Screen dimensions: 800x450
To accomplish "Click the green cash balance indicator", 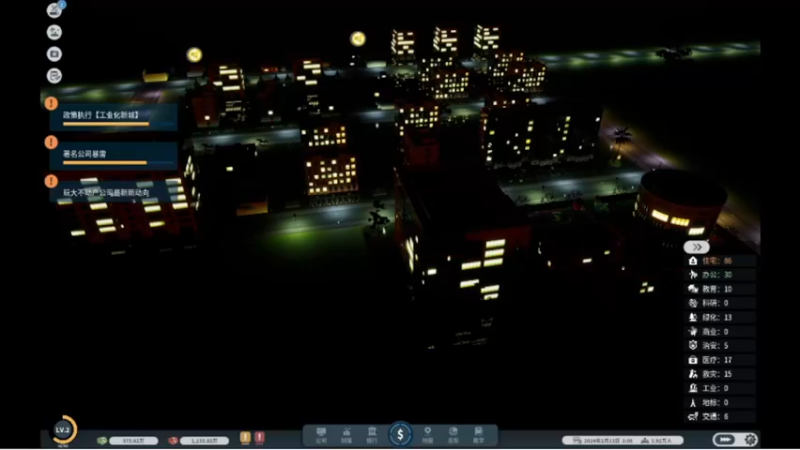I will [x=128, y=440].
